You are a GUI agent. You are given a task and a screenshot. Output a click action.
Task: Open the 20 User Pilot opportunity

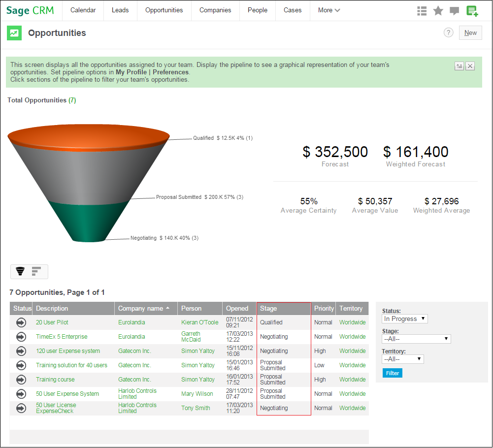coord(52,322)
